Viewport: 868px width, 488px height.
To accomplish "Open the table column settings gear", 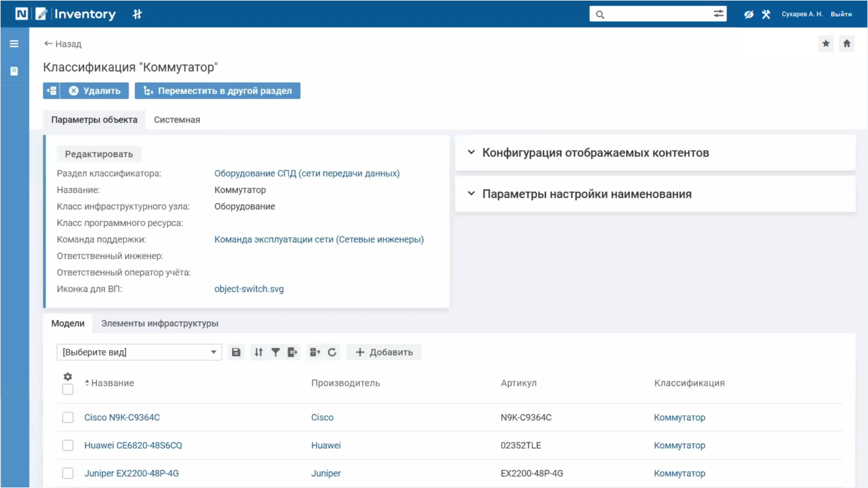I will pos(68,377).
